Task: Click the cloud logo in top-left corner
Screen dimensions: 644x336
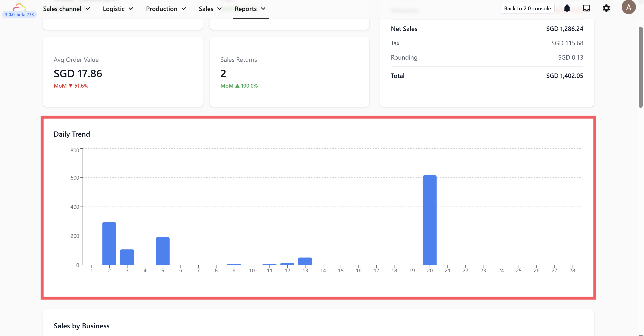Action: click(x=19, y=6)
